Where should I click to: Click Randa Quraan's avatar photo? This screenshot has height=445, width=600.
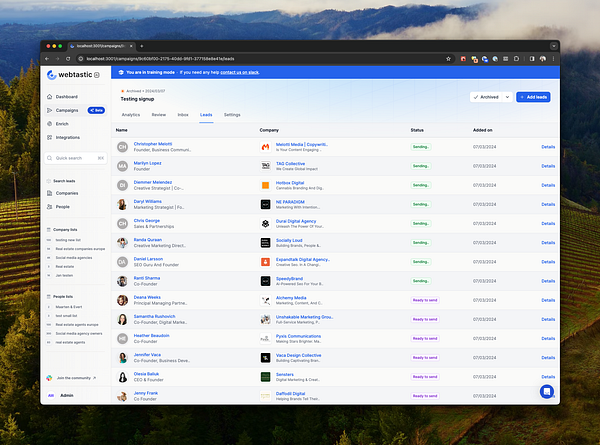122,243
